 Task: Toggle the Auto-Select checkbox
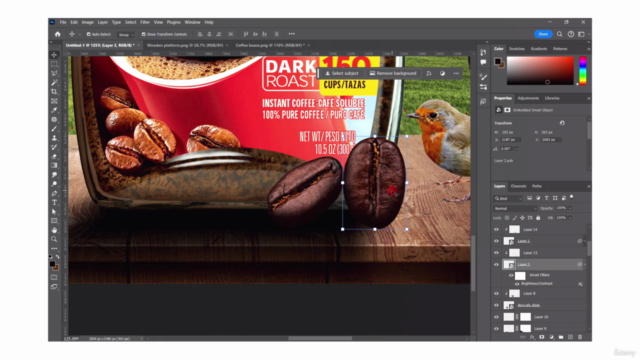tap(89, 34)
